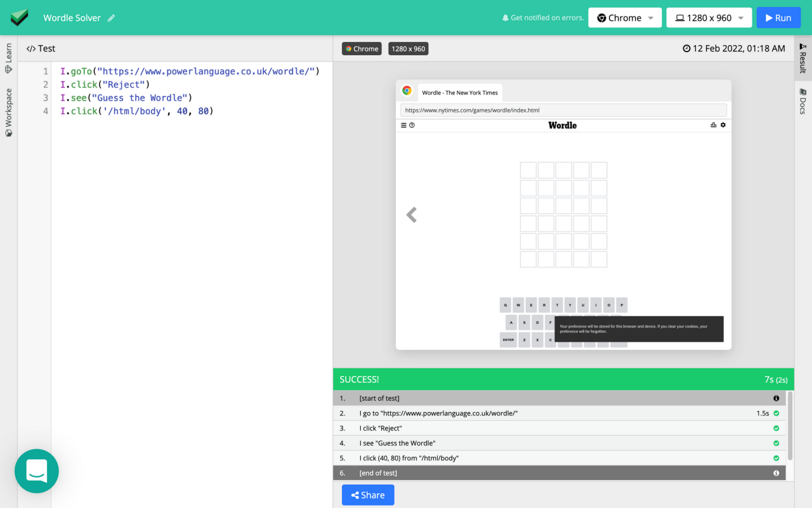The image size is (812, 508).
Task: Open the Chrome browser dropdown
Action: coord(625,18)
